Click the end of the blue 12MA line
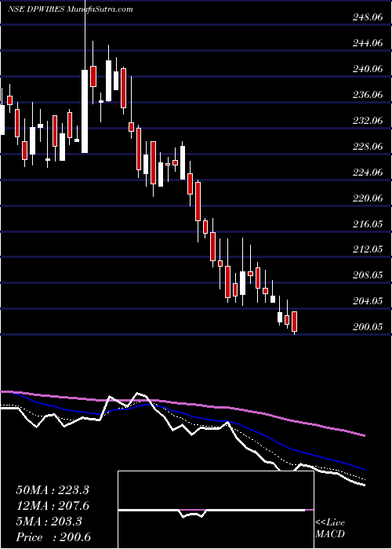 [x=364, y=469]
